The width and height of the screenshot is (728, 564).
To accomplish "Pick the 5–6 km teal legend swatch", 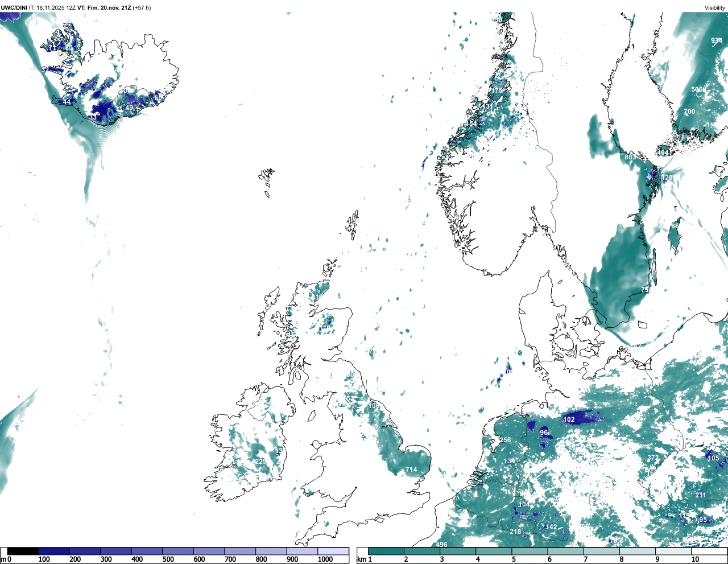I will [530, 551].
